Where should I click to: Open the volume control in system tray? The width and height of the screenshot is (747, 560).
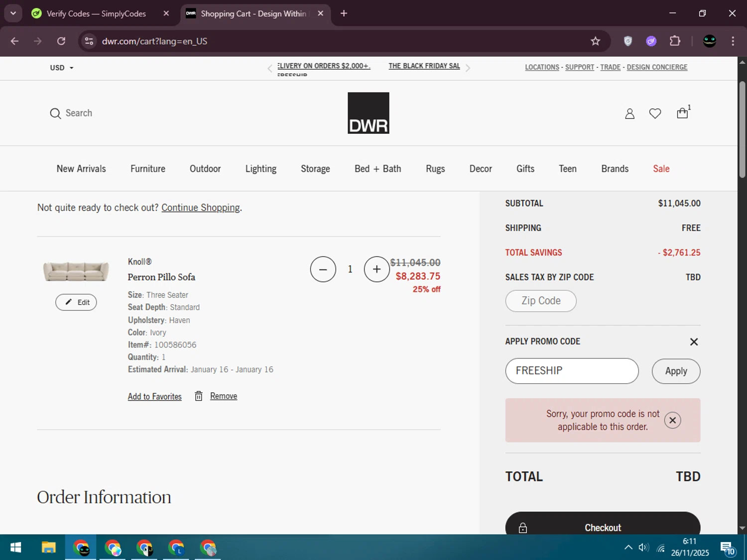[x=643, y=548]
